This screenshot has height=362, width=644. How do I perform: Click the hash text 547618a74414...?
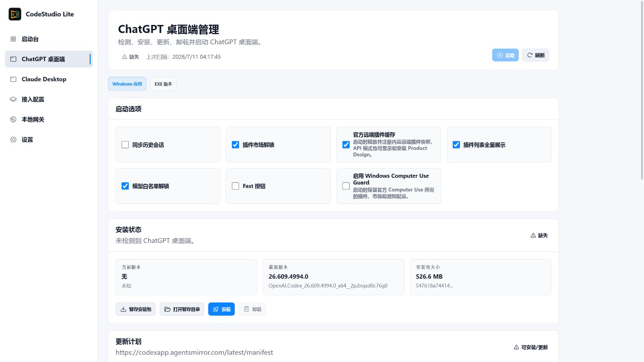pyautogui.click(x=434, y=286)
